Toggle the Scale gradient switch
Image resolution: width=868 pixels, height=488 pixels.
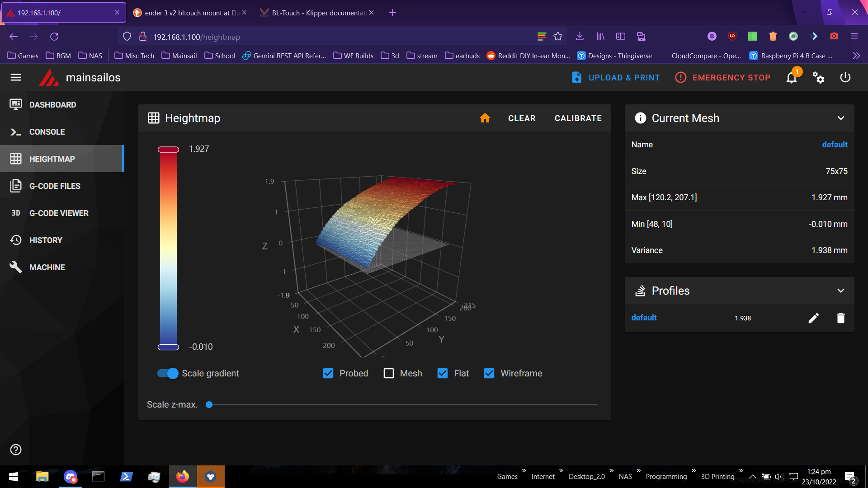click(x=167, y=373)
